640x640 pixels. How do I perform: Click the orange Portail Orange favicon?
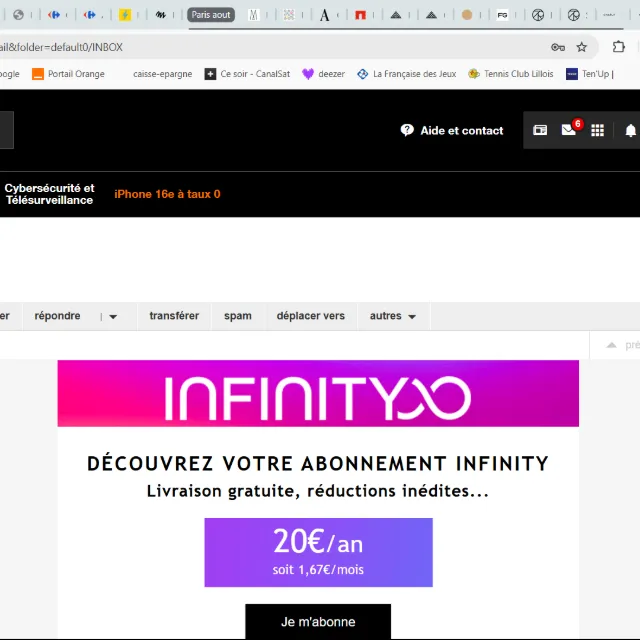tap(38, 74)
